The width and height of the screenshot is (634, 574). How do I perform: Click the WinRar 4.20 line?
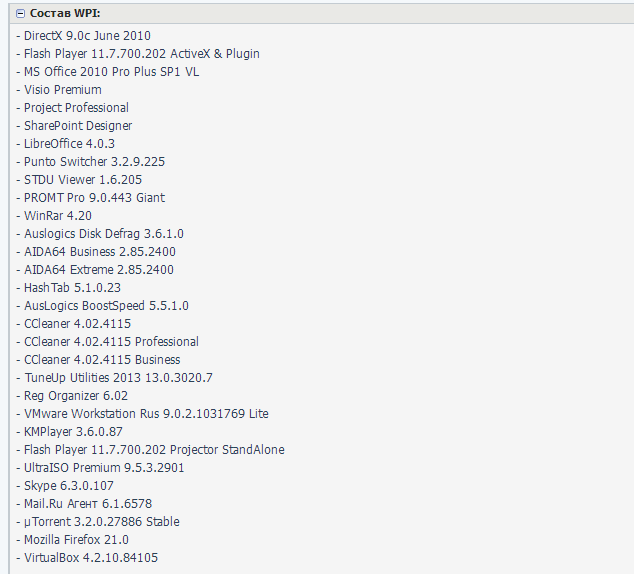[x=58, y=216]
